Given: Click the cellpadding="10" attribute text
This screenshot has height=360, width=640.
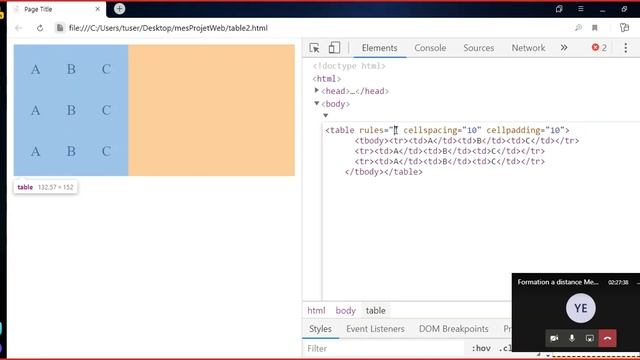Looking at the screenshot, I should pos(525,130).
